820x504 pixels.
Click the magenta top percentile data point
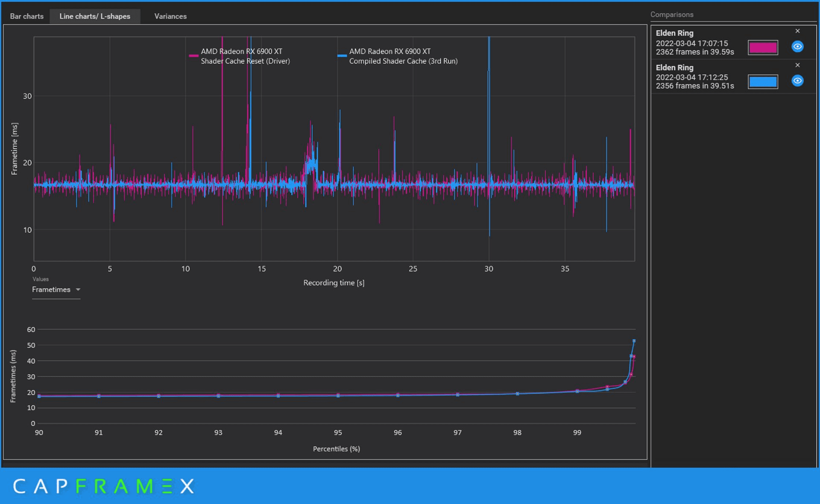(634, 357)
